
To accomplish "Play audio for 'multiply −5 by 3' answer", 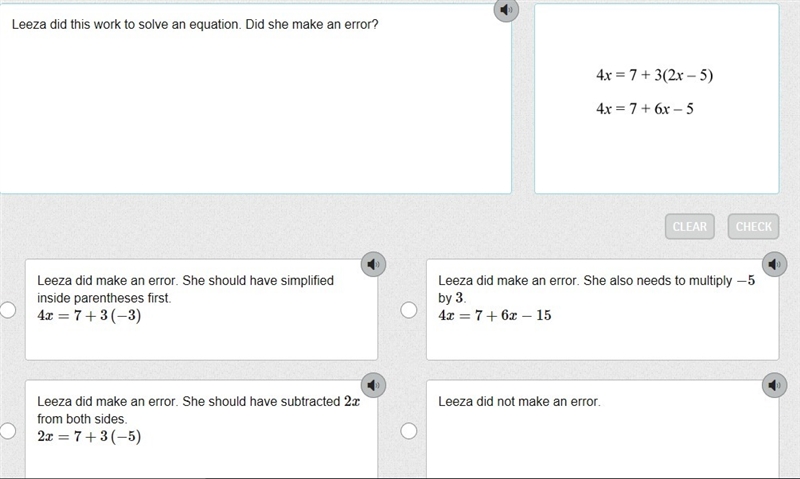I will 774,264.
